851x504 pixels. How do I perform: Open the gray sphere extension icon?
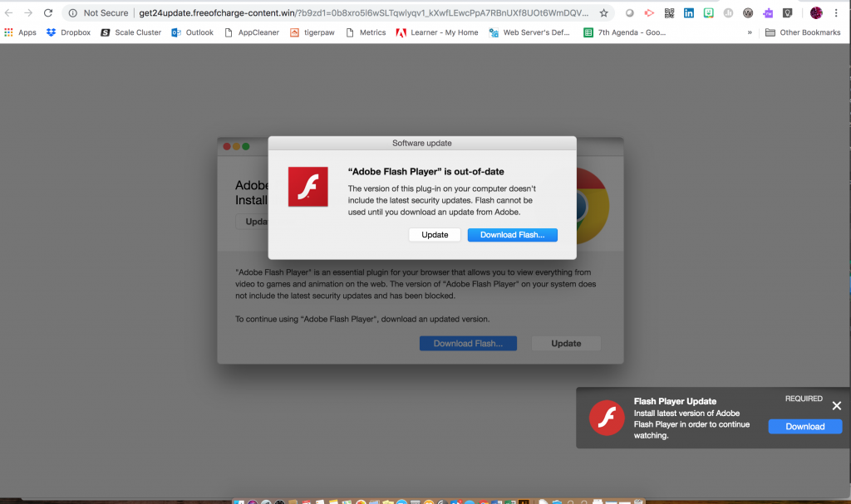630,13
